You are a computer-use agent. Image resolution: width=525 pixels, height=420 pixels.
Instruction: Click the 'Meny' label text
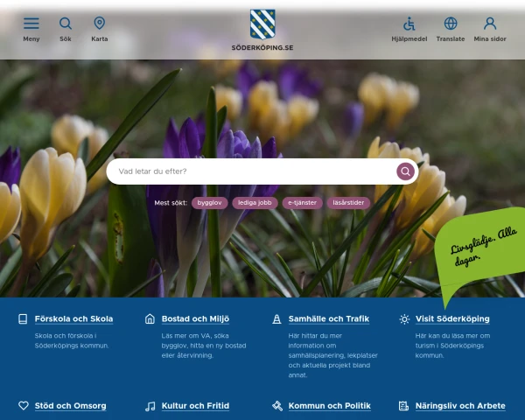click(31, 38)
